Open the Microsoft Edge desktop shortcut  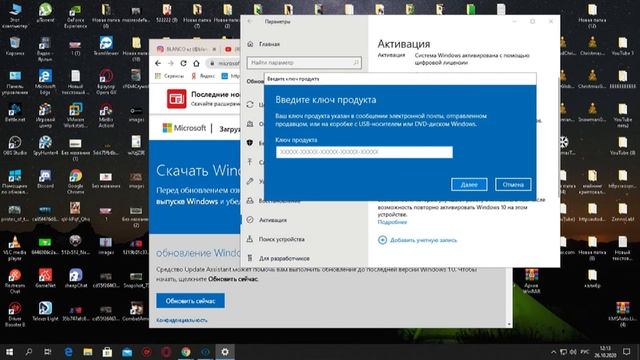pyautogui.click(x=45, y=82)
